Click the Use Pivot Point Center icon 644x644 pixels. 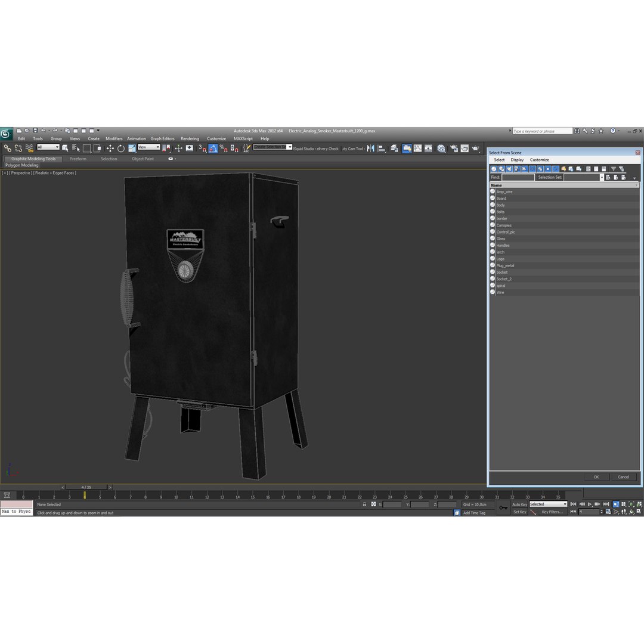(166, 148)
